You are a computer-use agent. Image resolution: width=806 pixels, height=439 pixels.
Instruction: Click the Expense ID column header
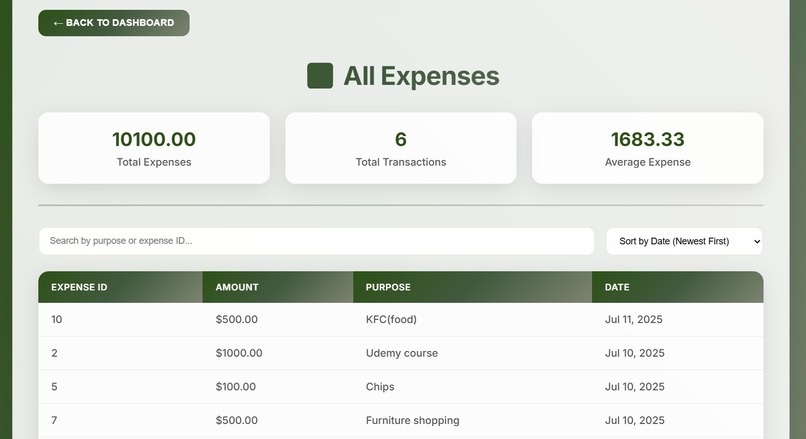120,287
